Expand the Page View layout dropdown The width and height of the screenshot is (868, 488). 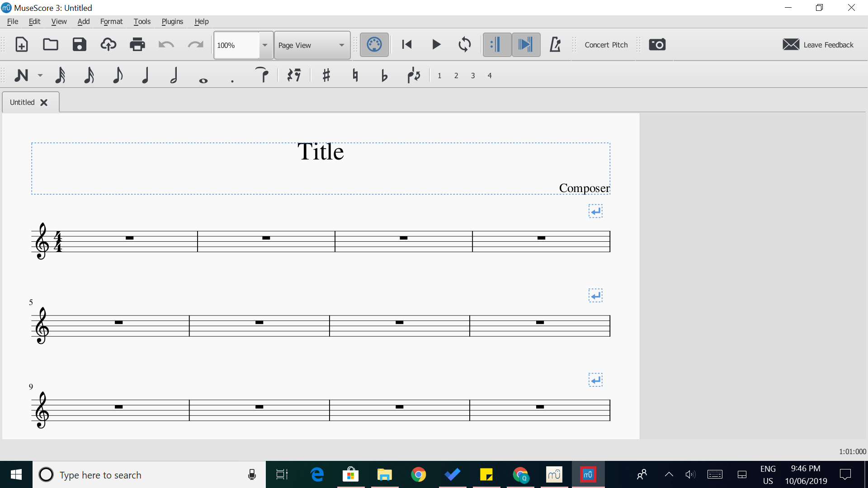pyautogui.click(x=342, y=45)
